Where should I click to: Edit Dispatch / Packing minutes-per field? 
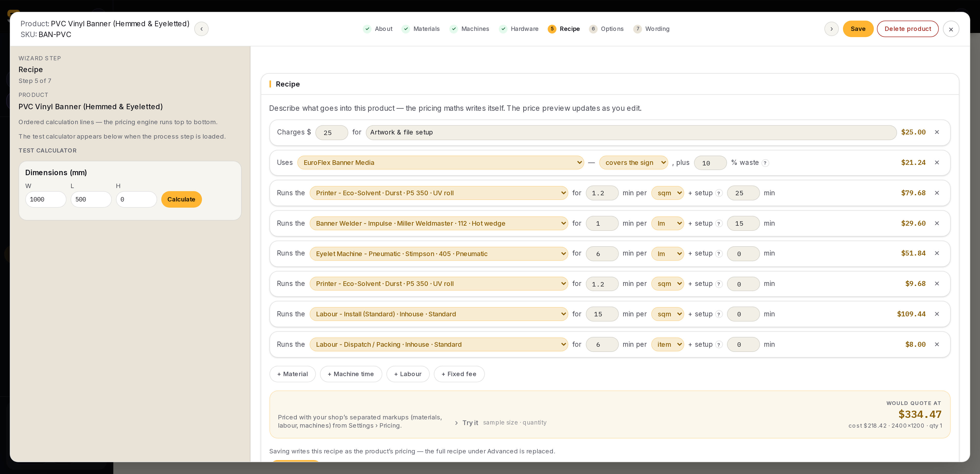pyautogui.click(x=602, y=345)
